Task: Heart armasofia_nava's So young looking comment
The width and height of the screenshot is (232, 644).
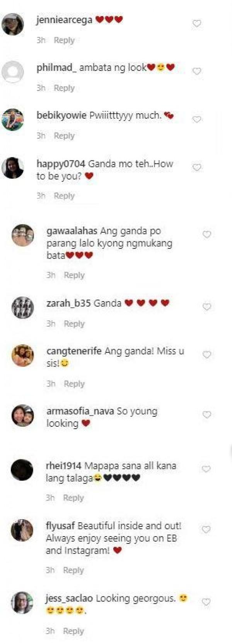Action: 207,414
